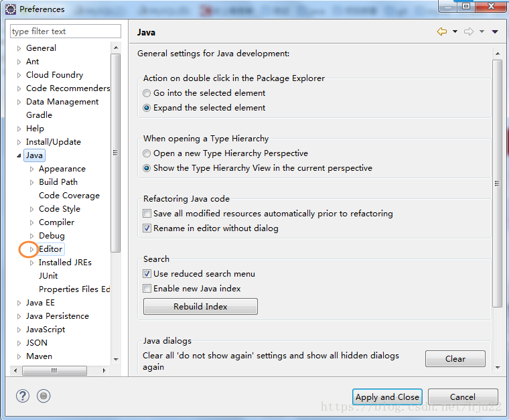This screenshot has width=509, height=420.
Task: Collapse the Java tree node
Action: point(19,155)
